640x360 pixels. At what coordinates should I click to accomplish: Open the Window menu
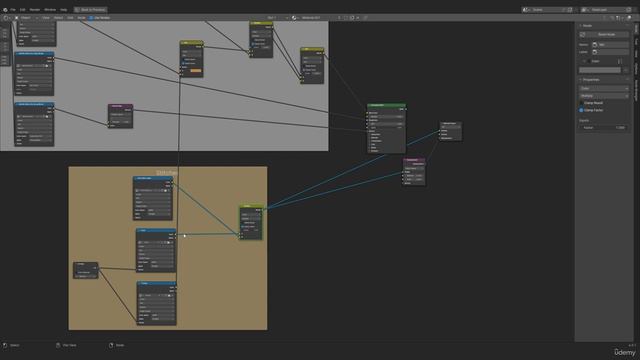click(50, 9)
